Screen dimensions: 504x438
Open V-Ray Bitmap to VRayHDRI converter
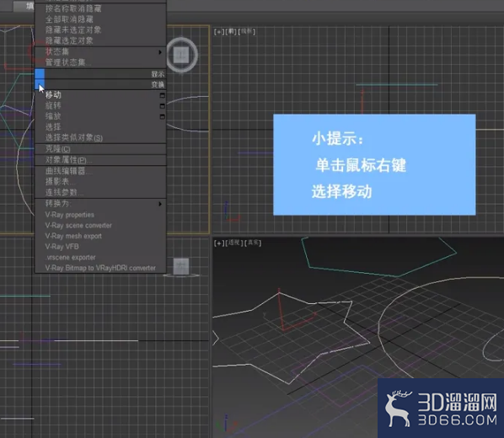(100, 268)
